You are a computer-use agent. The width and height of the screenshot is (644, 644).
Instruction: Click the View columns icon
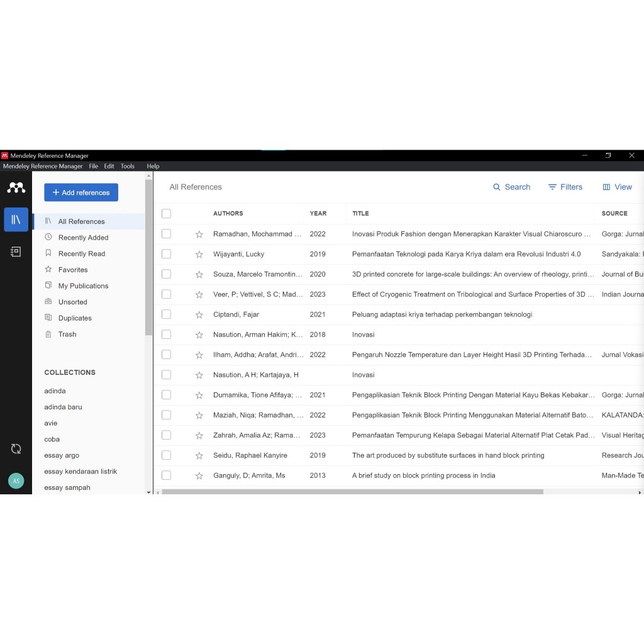(x=606, y=187)
